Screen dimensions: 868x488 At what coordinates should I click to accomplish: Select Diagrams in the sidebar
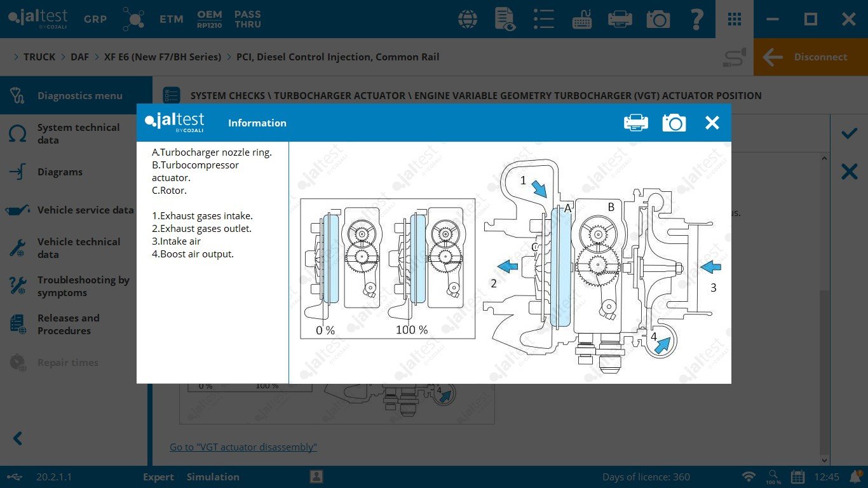pyautogui.click(x=60, y=172)
